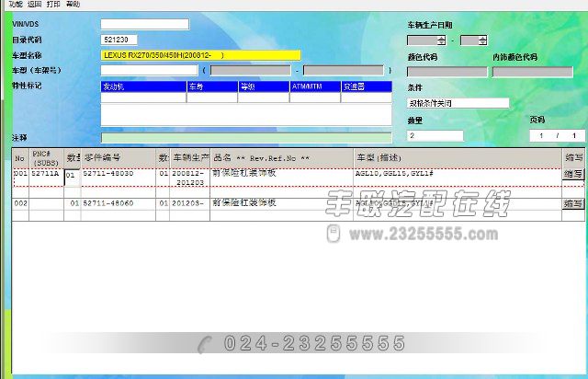
Task: Click the empty cell under 发动机
Action: 143,98
